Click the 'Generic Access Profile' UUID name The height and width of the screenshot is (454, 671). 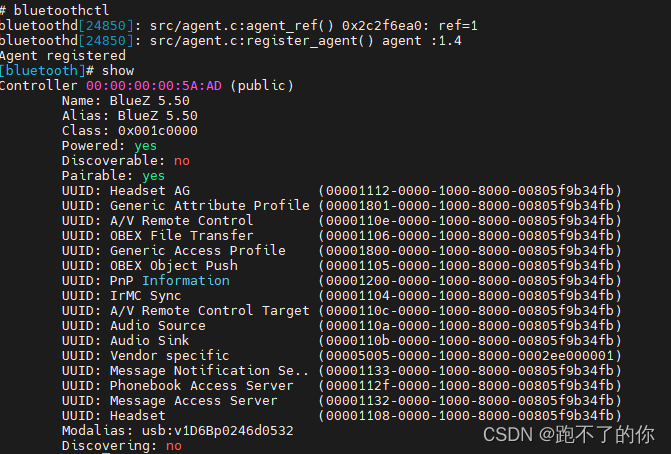click(198, 251)
